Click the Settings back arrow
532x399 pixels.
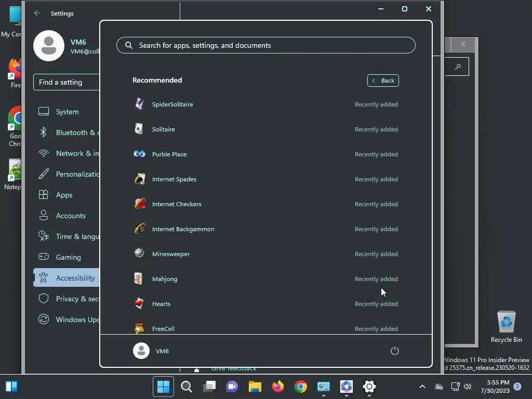coord(37,13)
